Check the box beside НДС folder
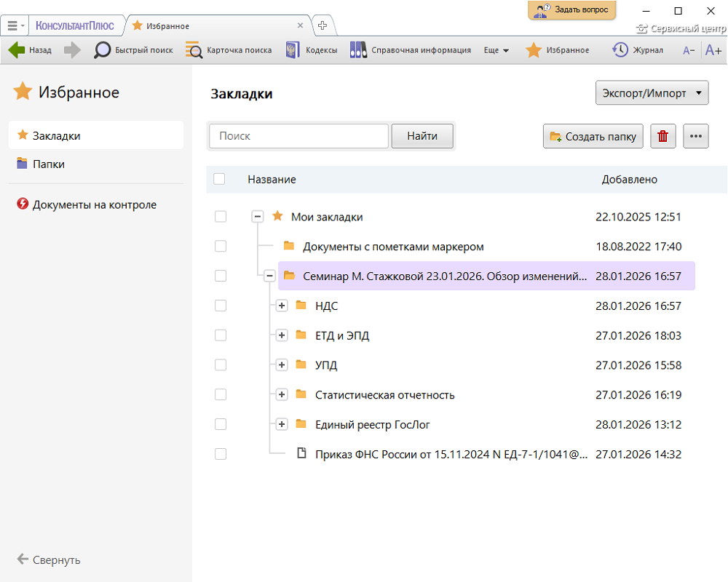Image resolution: width=728 pixels, height=582 pixels. [221, 306]
